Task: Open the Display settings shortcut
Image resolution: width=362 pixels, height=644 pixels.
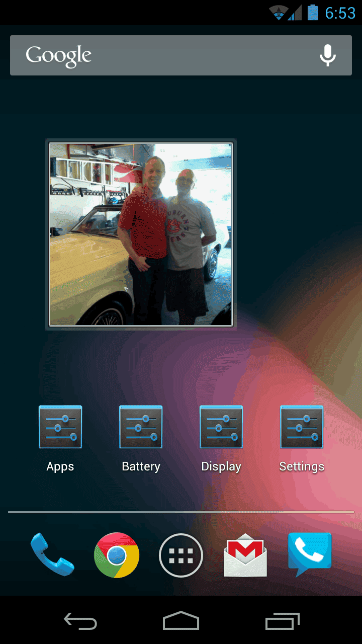Action: coord(221,427)
